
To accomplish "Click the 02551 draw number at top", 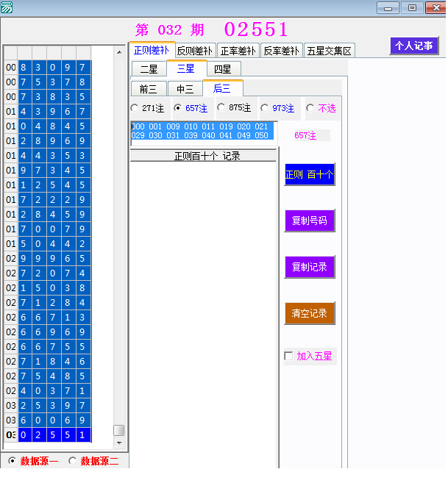I will coord(256,29).
